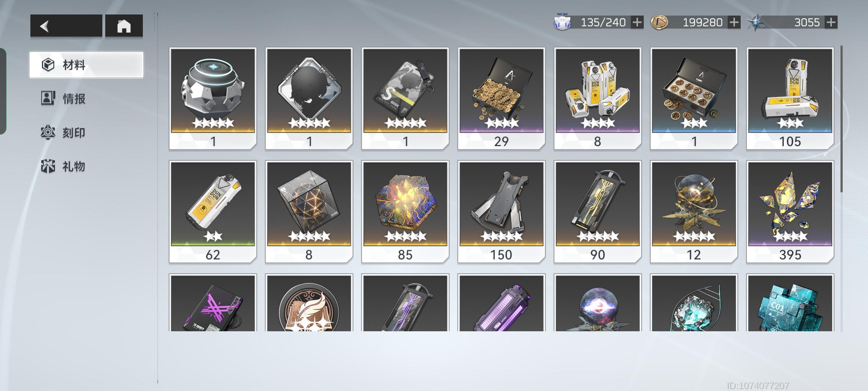The width and height of the screenshot is (868, 391).
Task: Pick the wireframe cube item with quantity 8
Action: [309, 212]
